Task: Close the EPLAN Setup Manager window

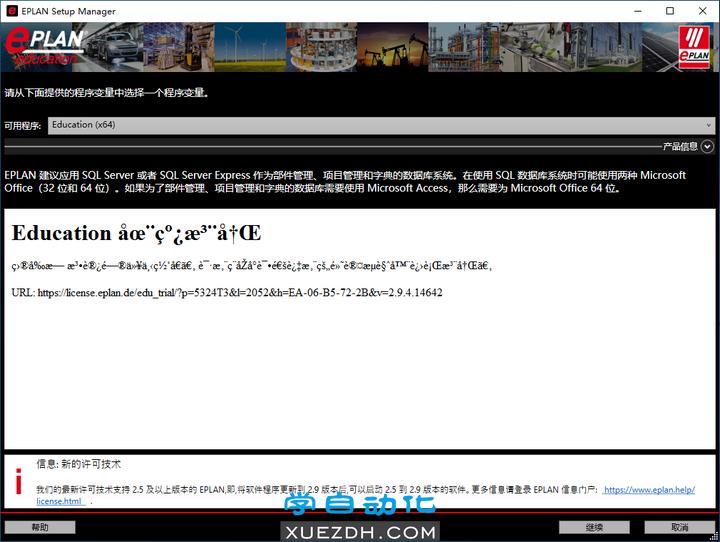Action: click(703, 11)
